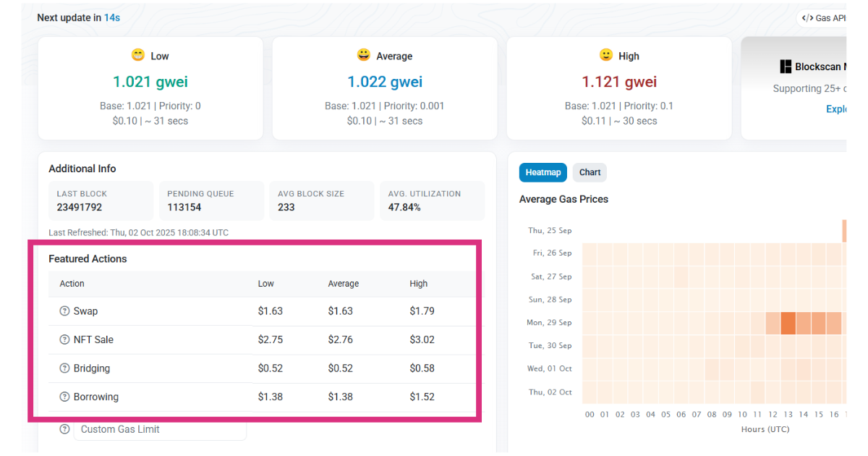The image size is (868, 456).
Task: Click the help icon beside Bridging
Action: click(x=64, y=368)
